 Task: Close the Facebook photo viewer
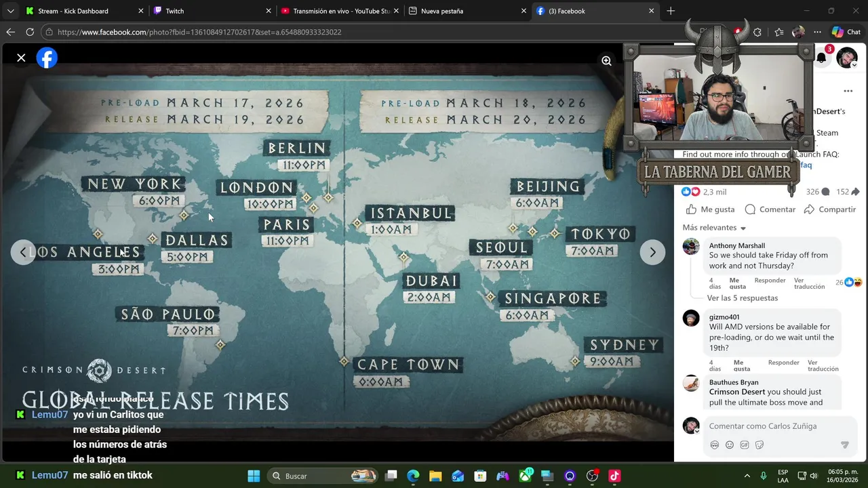click(21, 58)
